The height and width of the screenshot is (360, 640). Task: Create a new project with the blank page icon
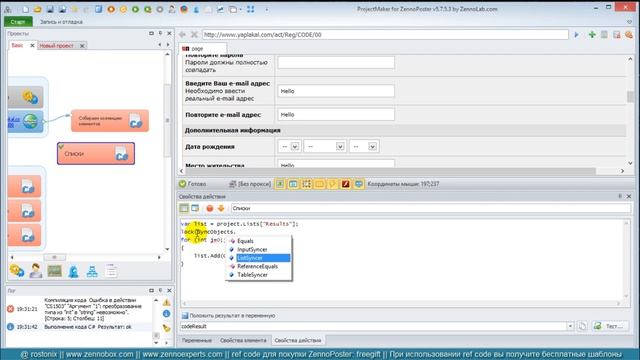(x=25, y=9)
